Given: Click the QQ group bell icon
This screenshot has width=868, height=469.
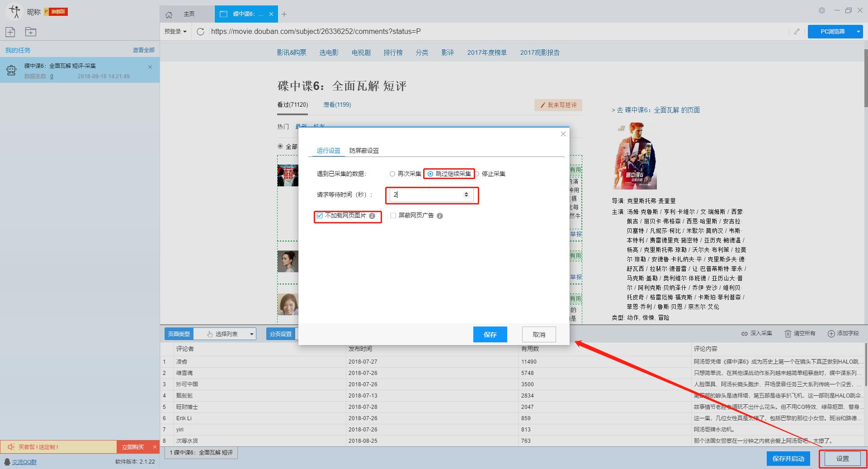Looking at the screenshot, I should click(x=7, y=462).
